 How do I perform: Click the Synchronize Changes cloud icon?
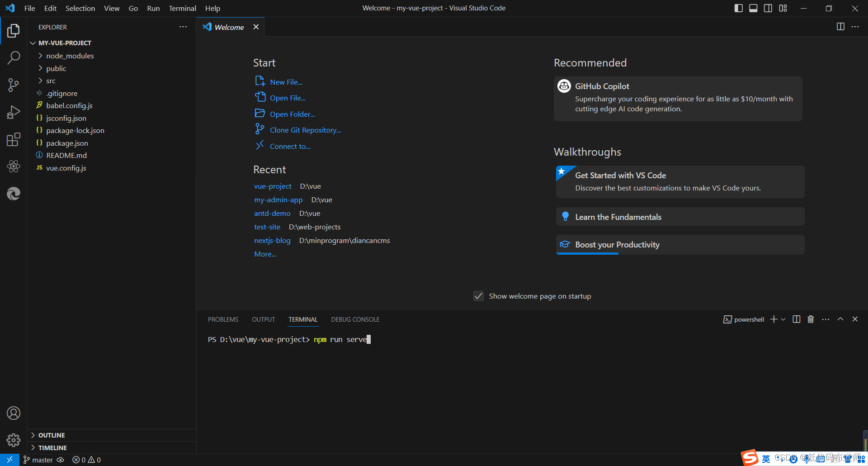pyautogui.click(x=61, y=460)
